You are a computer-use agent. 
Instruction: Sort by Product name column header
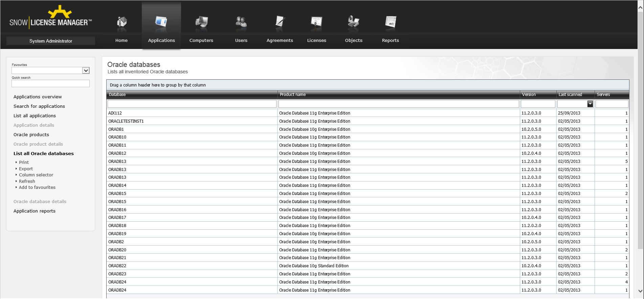399,95
